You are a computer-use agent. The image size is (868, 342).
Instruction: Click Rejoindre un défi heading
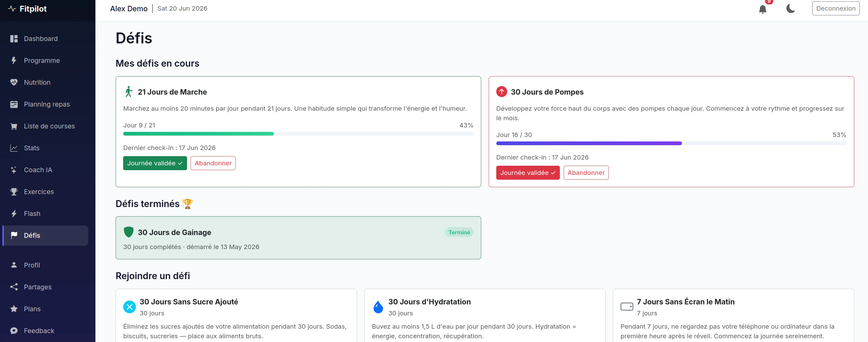(153, 276)
